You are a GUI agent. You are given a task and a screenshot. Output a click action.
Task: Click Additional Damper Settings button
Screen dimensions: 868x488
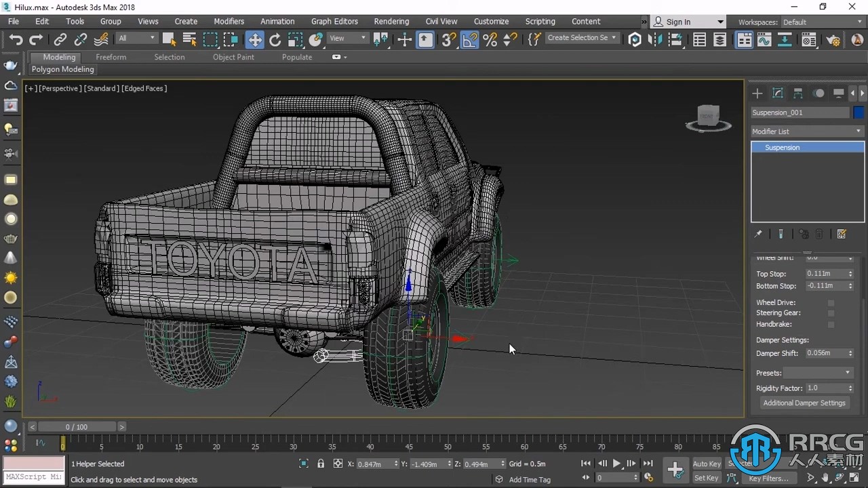(804, 403)
